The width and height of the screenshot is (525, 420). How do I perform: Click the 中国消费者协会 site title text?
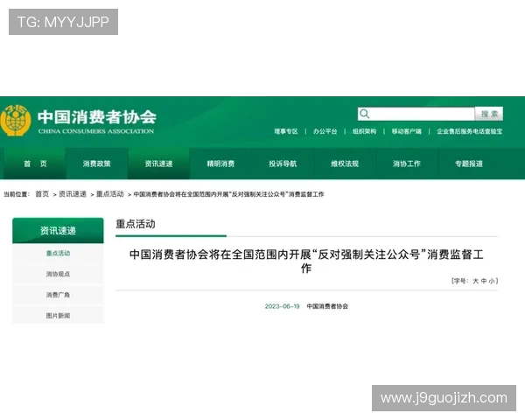tap(97, 117)
